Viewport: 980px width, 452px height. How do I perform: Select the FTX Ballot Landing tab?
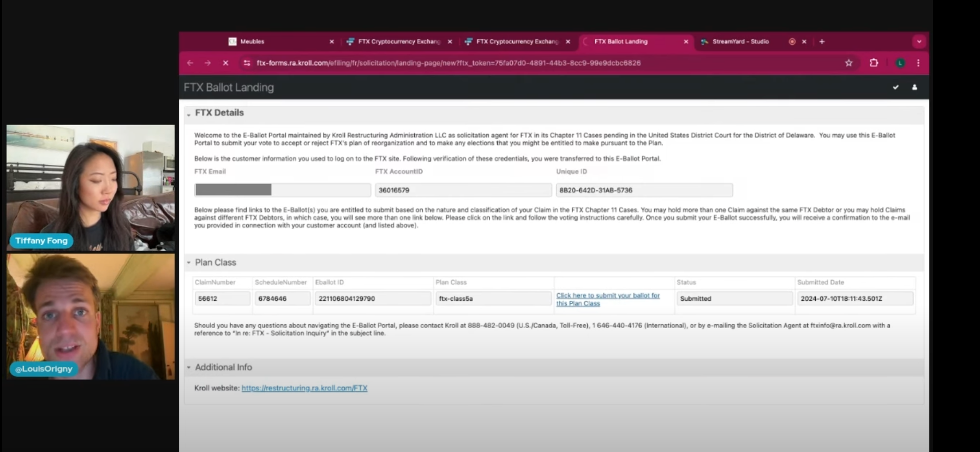(x=635, y=41)
